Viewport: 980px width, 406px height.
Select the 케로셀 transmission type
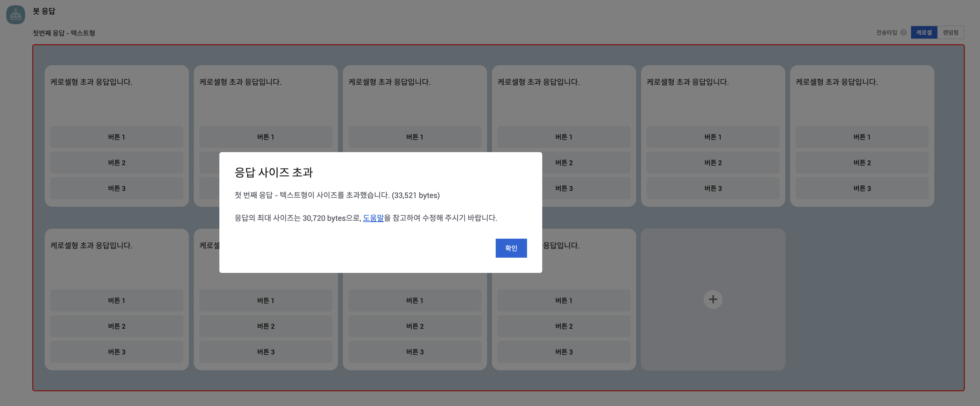click(x=924, y=32)
